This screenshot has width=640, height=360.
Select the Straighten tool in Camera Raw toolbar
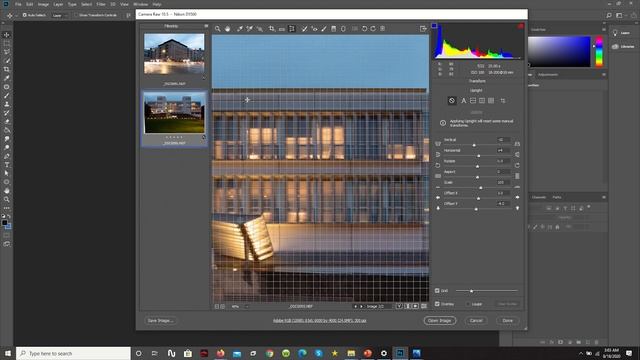click(282, 29)
